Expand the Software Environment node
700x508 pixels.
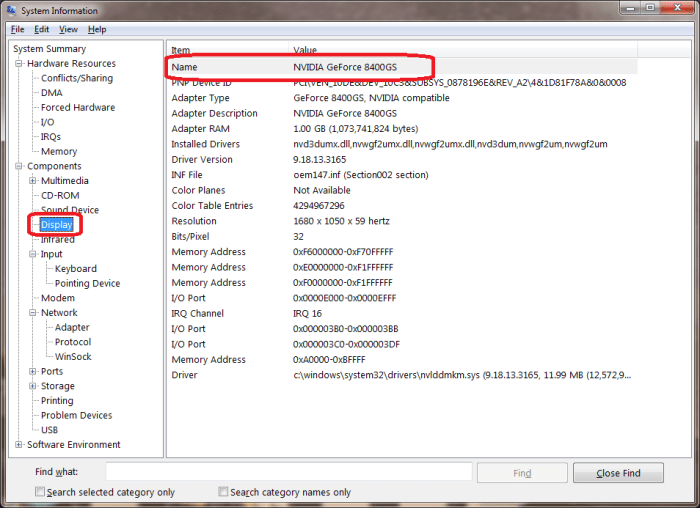coord(19,445)
